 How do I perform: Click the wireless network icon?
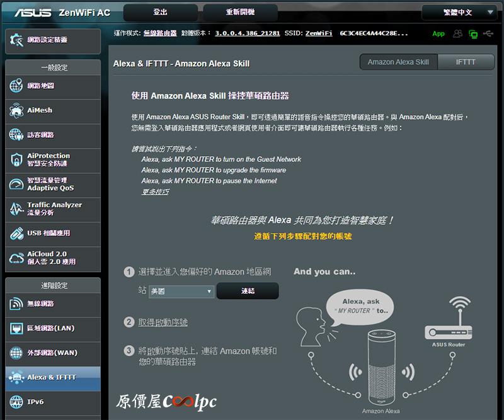(x=16, y=304)
